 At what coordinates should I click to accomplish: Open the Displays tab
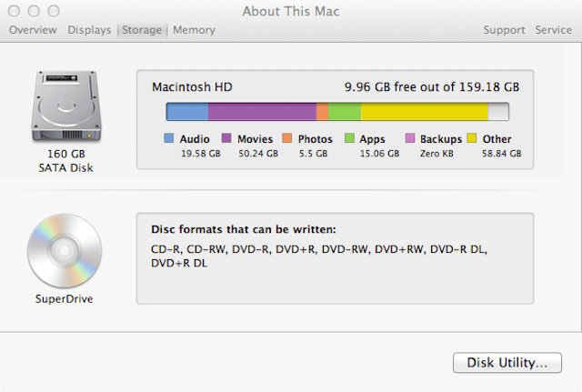coord(89,30)
